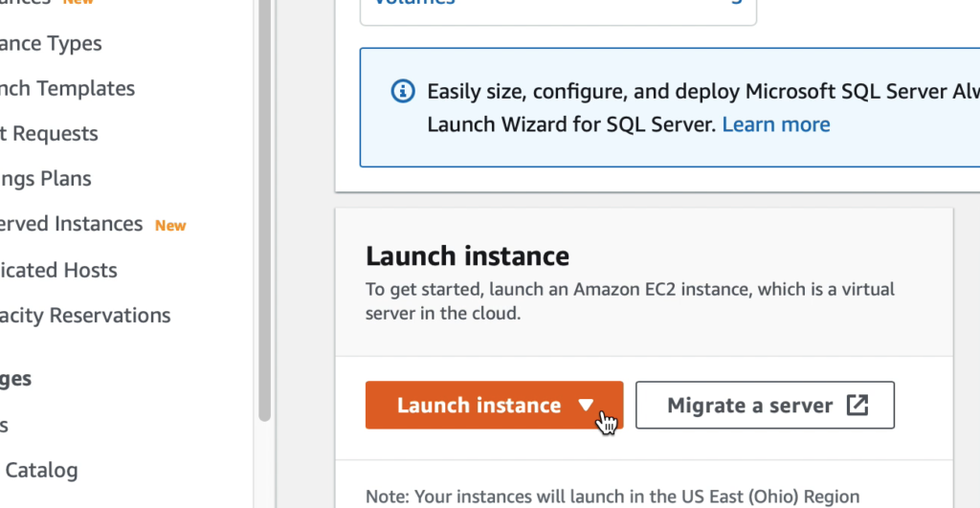Collapse the Images section heading
This screenshot has height=508, width=980.
15,379
